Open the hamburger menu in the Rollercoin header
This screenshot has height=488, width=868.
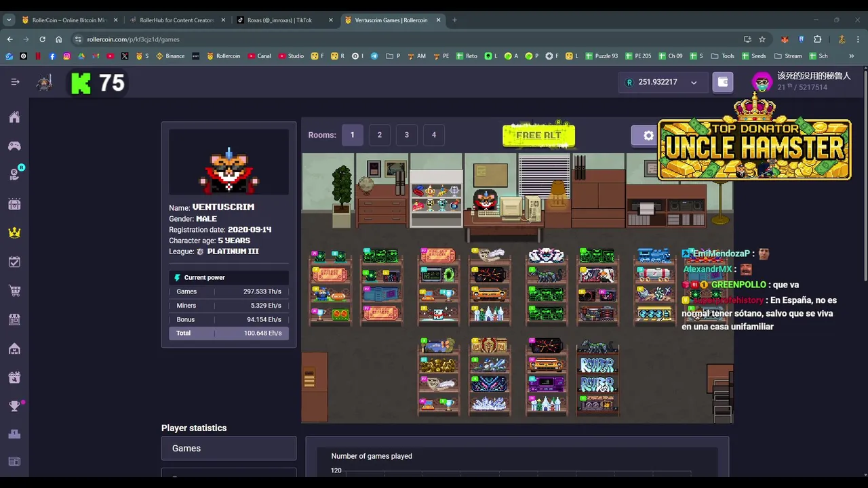tap(15, 82)
